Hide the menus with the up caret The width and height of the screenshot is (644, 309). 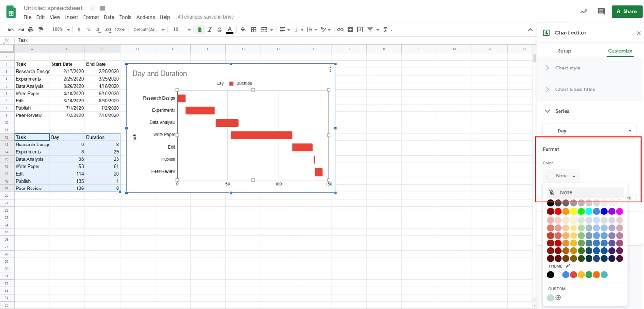[530, 30]
